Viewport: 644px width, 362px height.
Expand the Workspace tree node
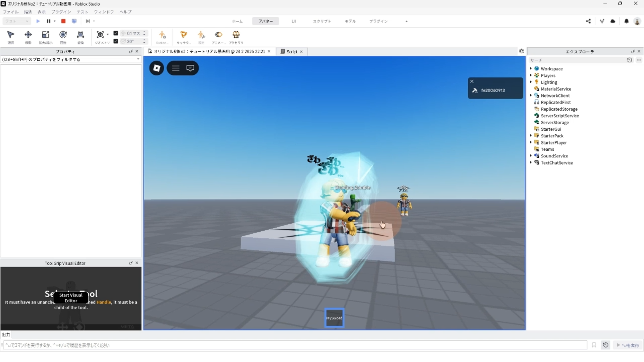coord(531,69)
